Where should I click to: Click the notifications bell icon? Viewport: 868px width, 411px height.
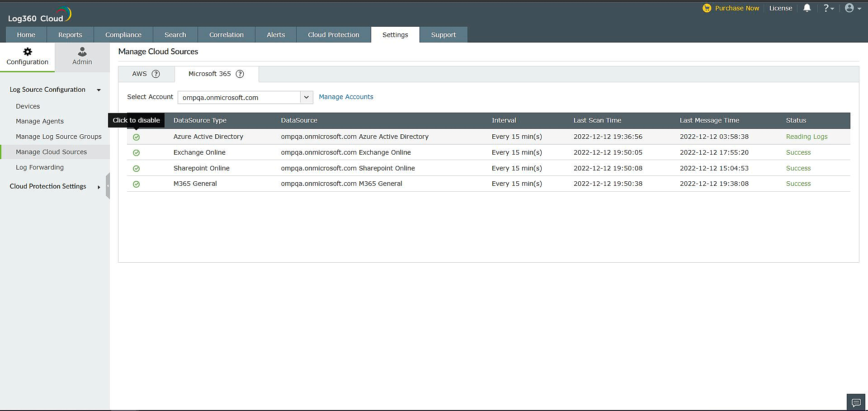click(807, 8)
